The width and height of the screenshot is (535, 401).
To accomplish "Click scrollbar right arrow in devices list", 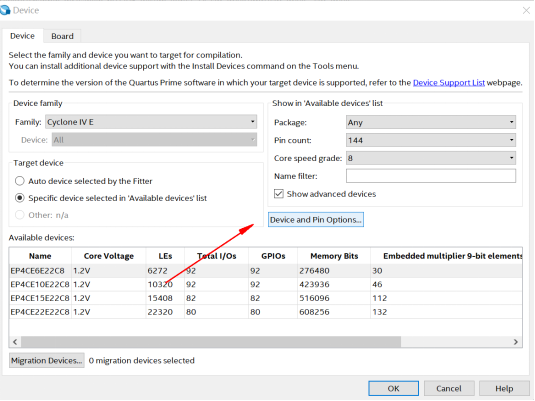I will click(x=516, y=342).
